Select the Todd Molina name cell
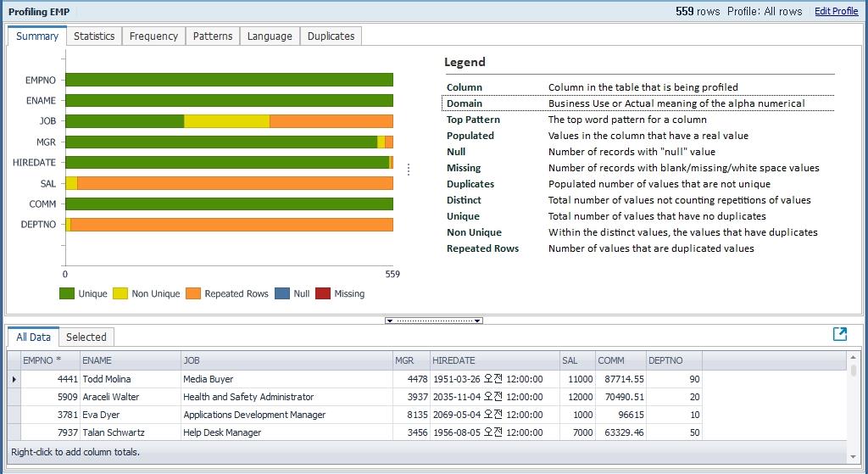This screenshot has width=868, height=474. [x=130, y=379]
